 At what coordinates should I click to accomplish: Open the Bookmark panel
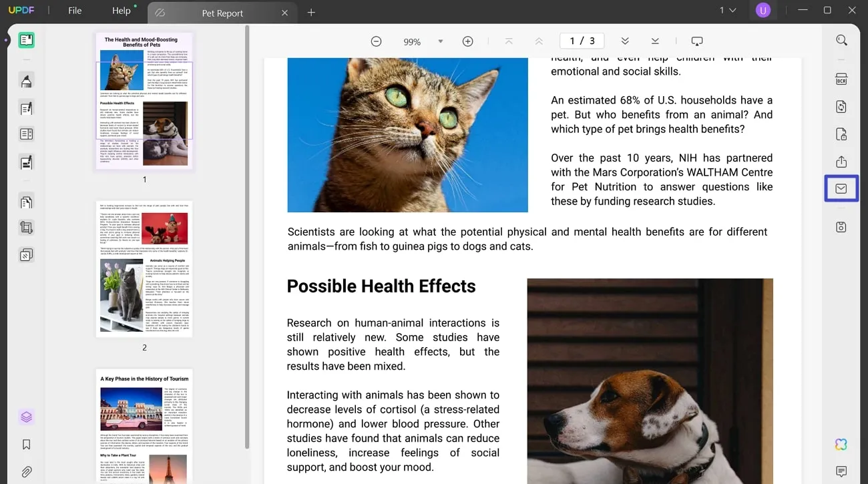click(27, 445)
